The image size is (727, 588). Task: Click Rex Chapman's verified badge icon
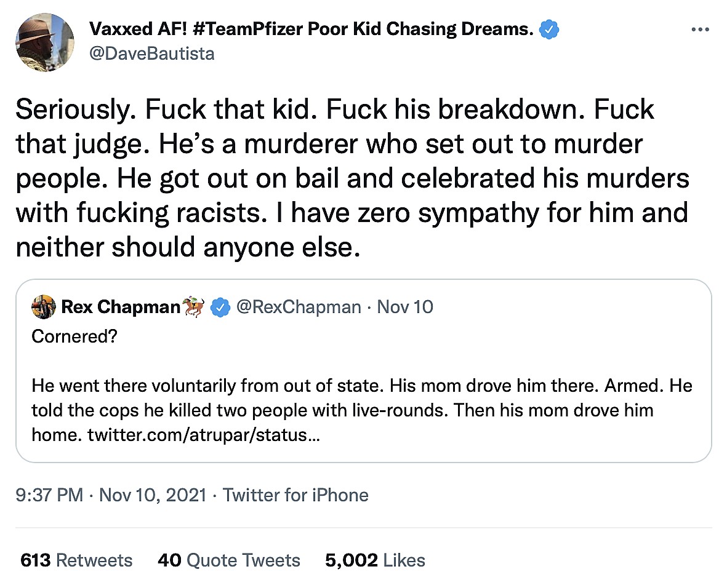tap(220, 307)
